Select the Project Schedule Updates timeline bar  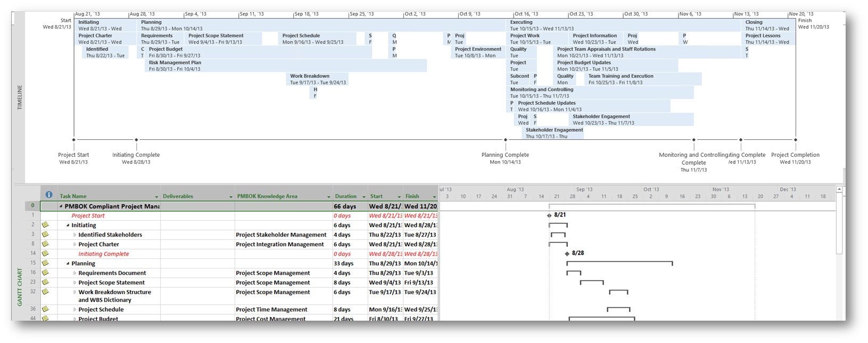pos(592,106)
